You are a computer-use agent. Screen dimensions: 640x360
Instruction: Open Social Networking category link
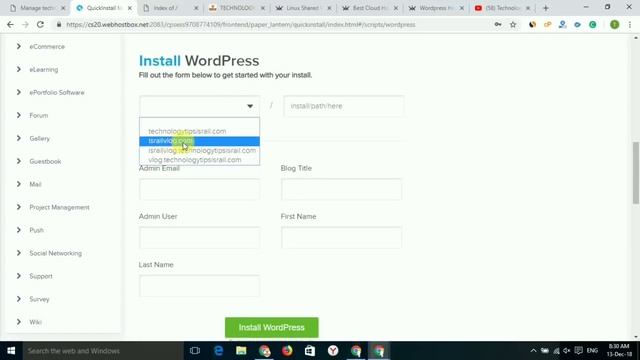56,253
